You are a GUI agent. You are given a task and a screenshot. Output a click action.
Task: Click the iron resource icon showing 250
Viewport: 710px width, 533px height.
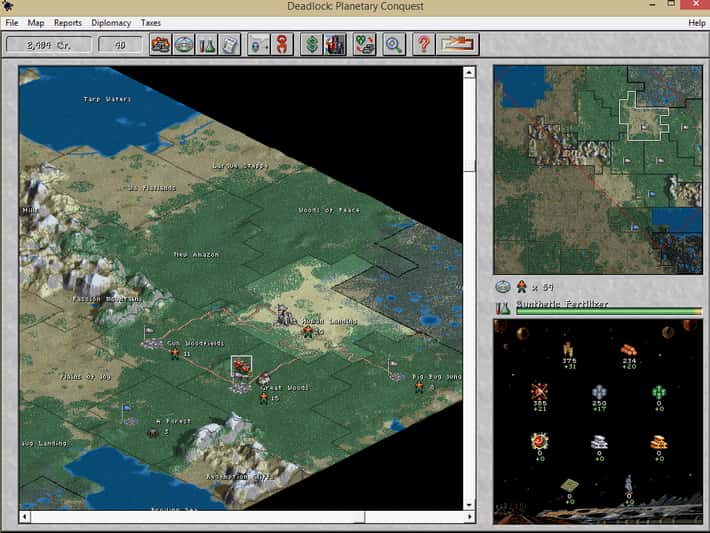[x=599, y=392]
